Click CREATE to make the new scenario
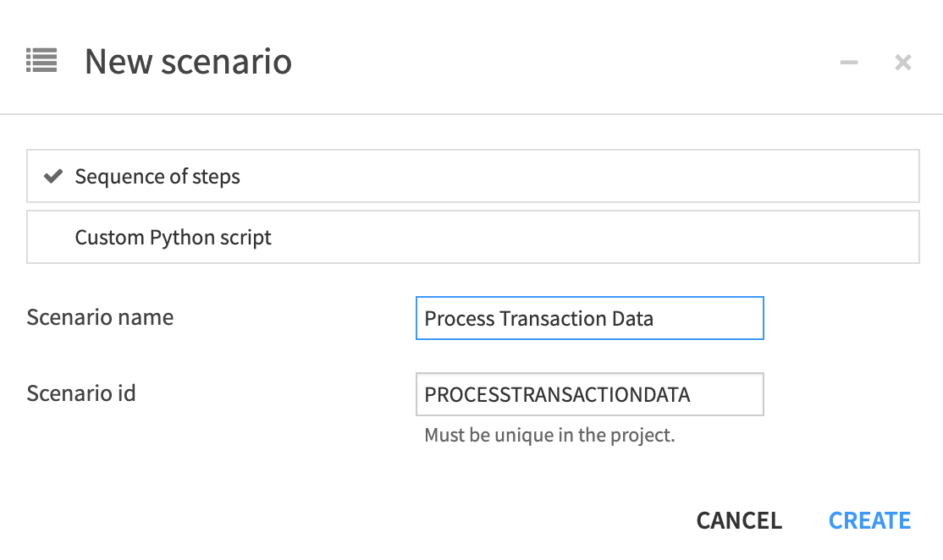This screenshot has height=560, width=943. 869,519
